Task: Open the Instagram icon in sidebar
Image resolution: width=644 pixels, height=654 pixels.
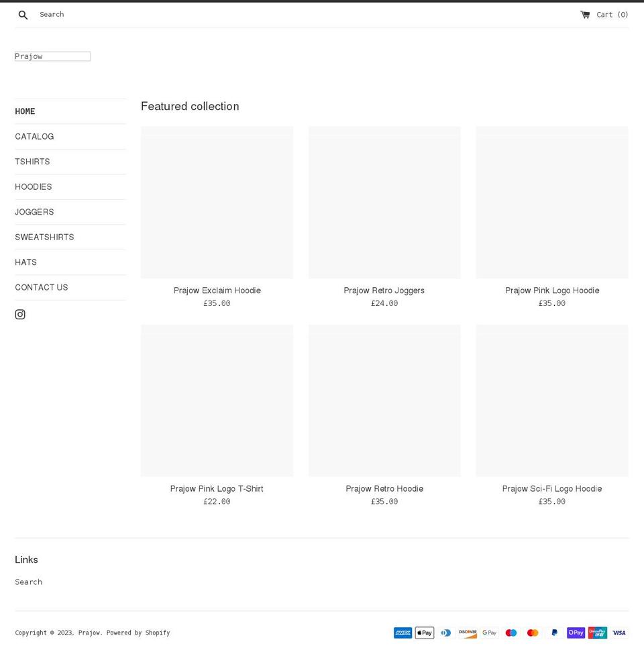Action: pos(20,315)
